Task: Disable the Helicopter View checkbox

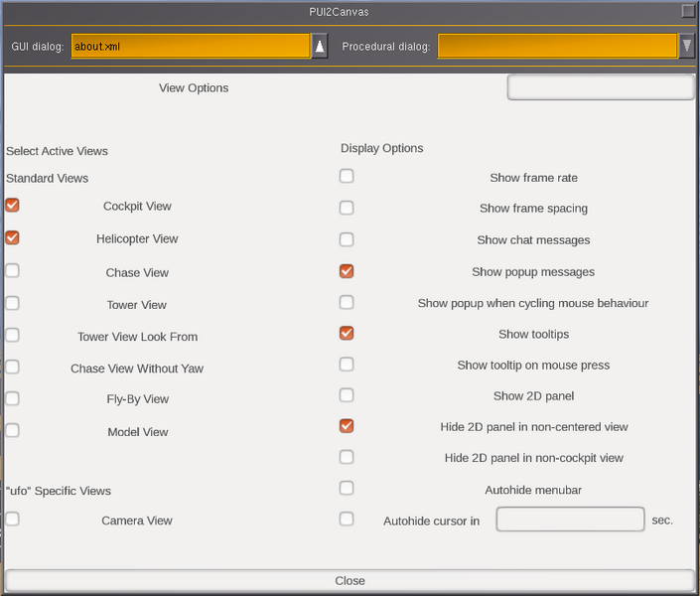Action: (x=13, y=237)
